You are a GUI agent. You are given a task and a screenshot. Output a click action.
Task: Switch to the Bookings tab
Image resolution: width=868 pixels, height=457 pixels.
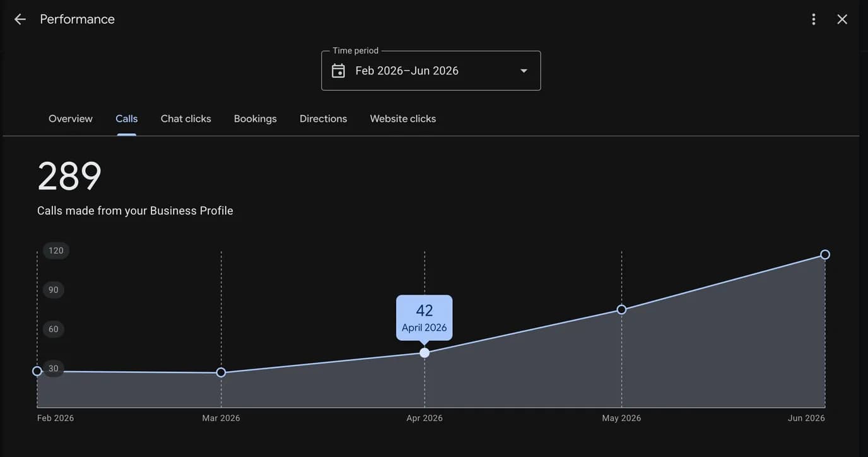[255, 119]
